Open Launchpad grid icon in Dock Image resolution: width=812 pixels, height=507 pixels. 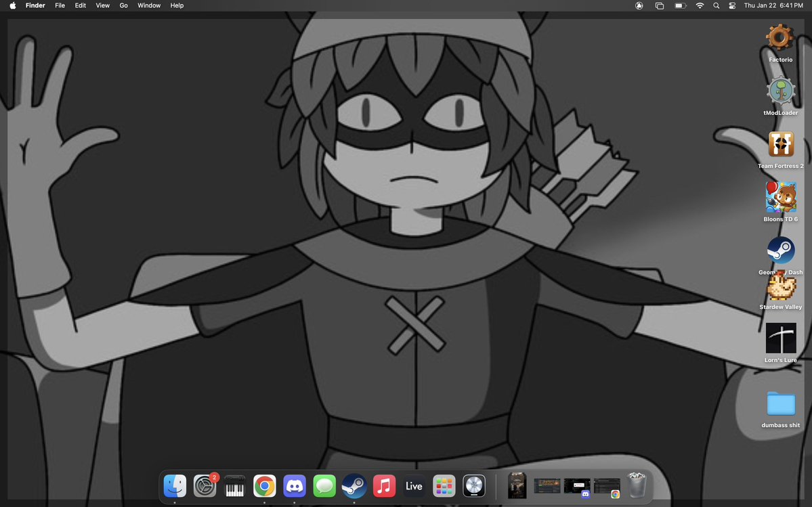[444, 486]
